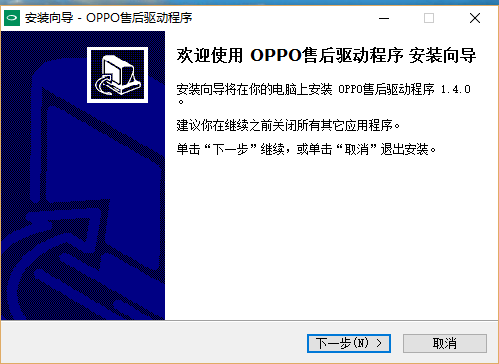Click the version number 1.4.0 text

coord(455,89)
